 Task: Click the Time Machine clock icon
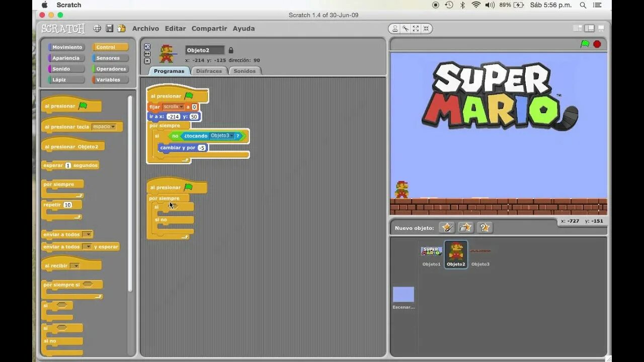tap(449, 5)
